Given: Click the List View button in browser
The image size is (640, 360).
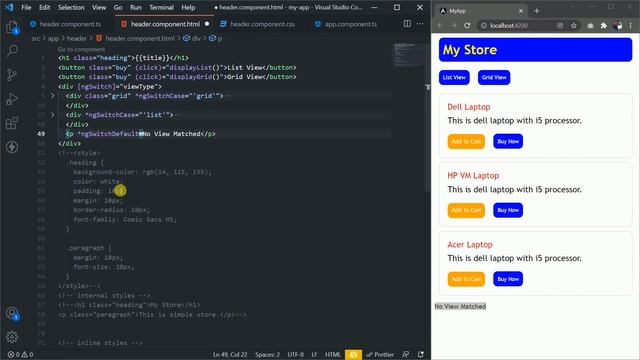Looking at the screenshot, I should tap(454, 78).
